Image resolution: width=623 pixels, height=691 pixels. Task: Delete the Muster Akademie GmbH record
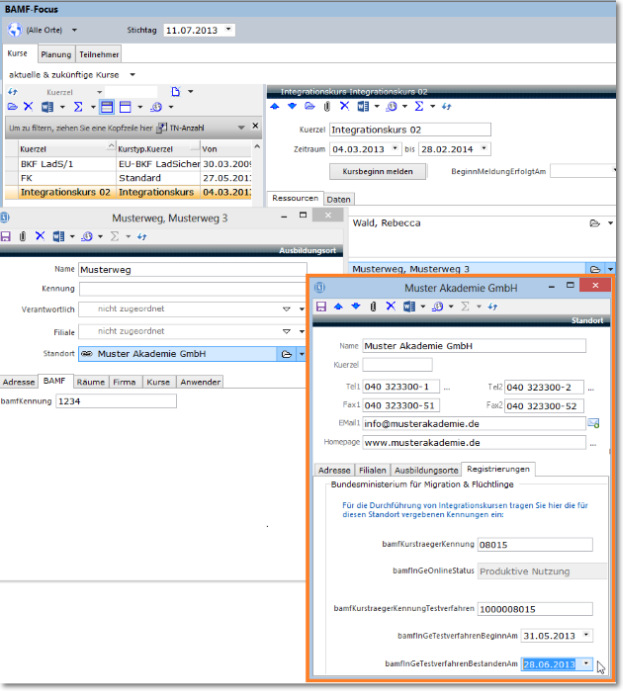[x=390, y=306]
